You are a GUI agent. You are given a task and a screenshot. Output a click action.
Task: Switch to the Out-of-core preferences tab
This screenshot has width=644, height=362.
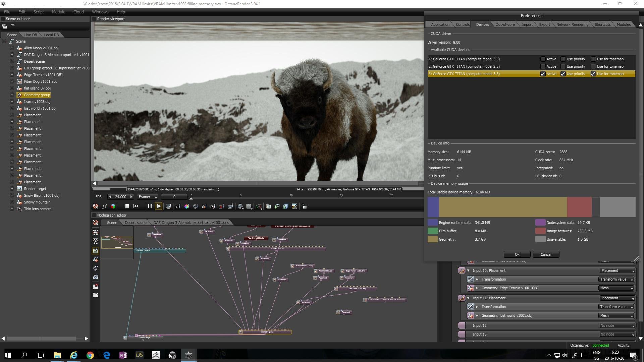point(505,24)
